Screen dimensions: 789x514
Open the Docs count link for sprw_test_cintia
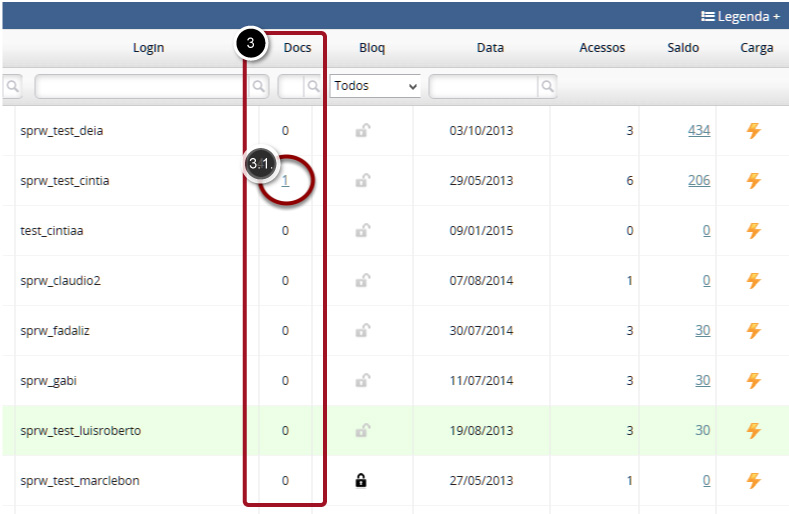tap(285, 181)
